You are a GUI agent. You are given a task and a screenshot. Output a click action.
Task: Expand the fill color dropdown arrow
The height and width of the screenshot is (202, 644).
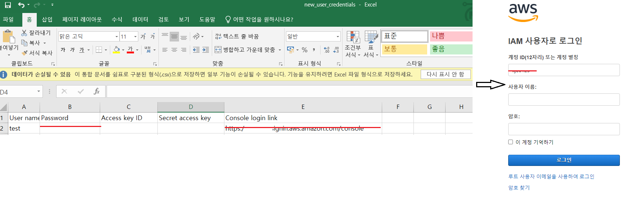[123, 50]
